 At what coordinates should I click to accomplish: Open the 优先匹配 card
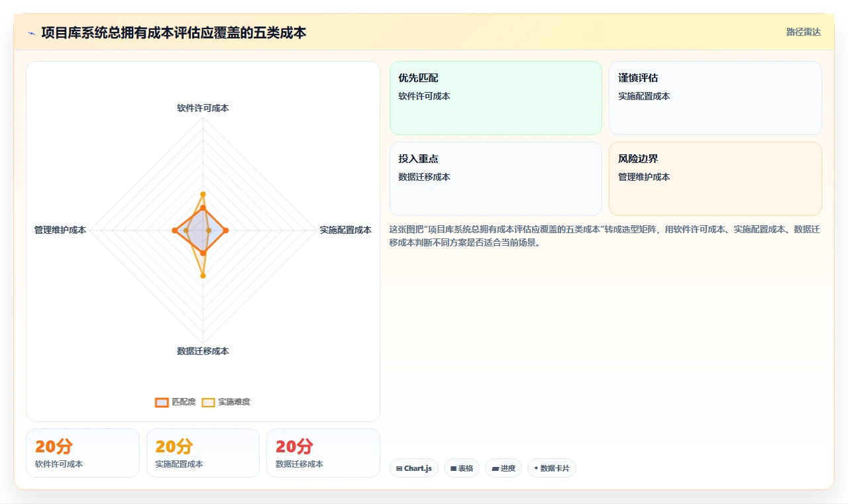point(496,98)
